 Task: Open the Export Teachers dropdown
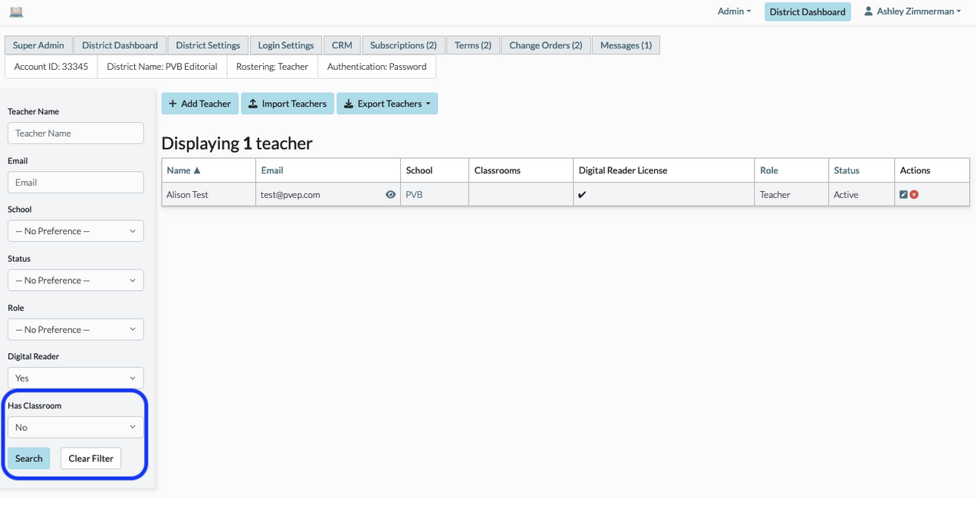click(386, 104)
